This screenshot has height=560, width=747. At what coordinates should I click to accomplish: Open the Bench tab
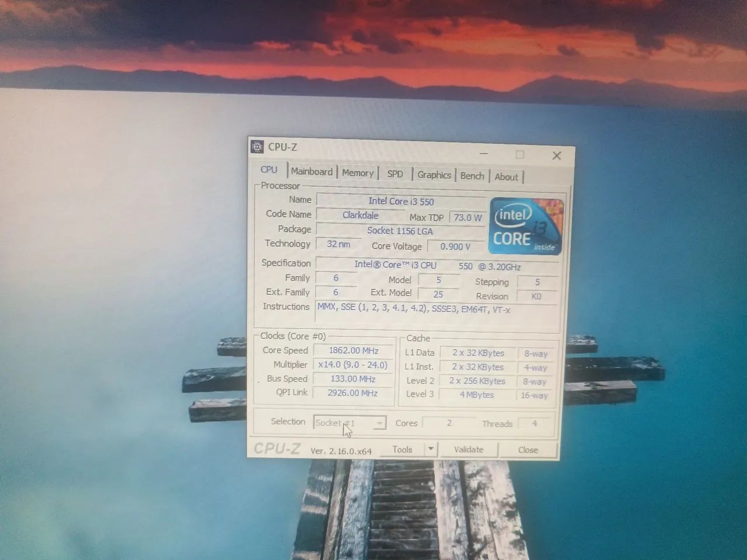pyautogui.click(x=472, y=176)
